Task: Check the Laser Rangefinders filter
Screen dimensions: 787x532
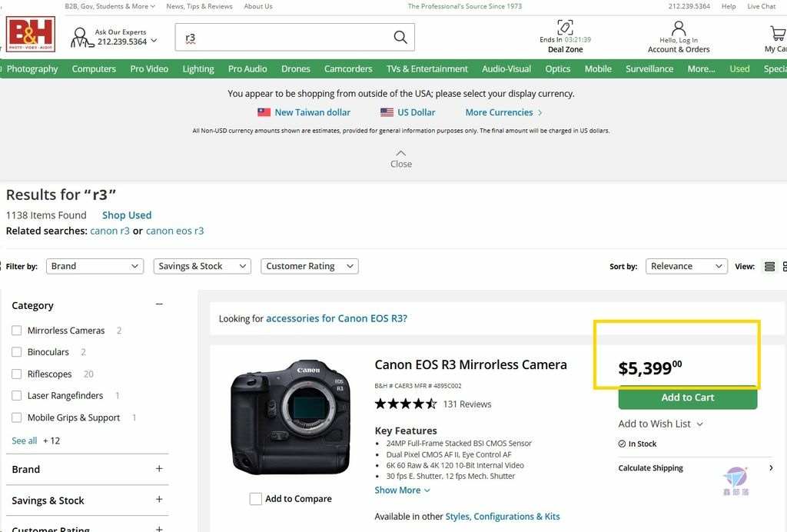Action: pos(17,395)
